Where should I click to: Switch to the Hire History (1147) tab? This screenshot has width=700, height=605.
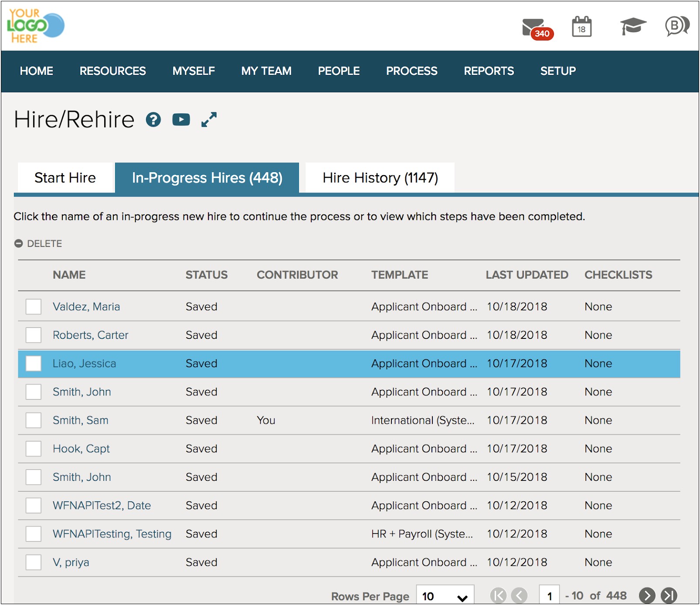click(x=380, y=178)
